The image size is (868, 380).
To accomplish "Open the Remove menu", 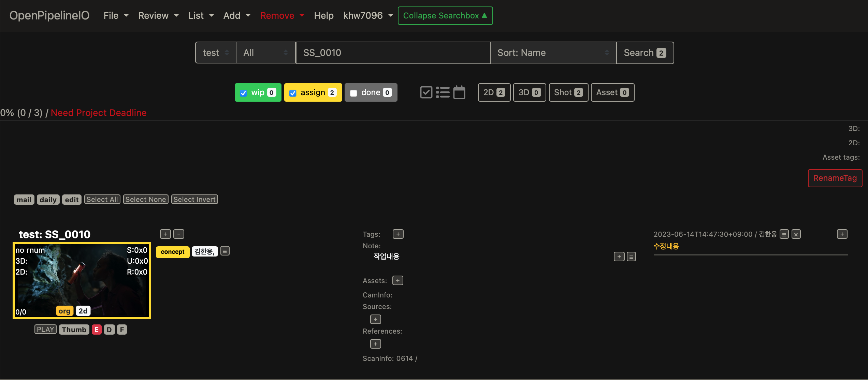I will [282, 15].
